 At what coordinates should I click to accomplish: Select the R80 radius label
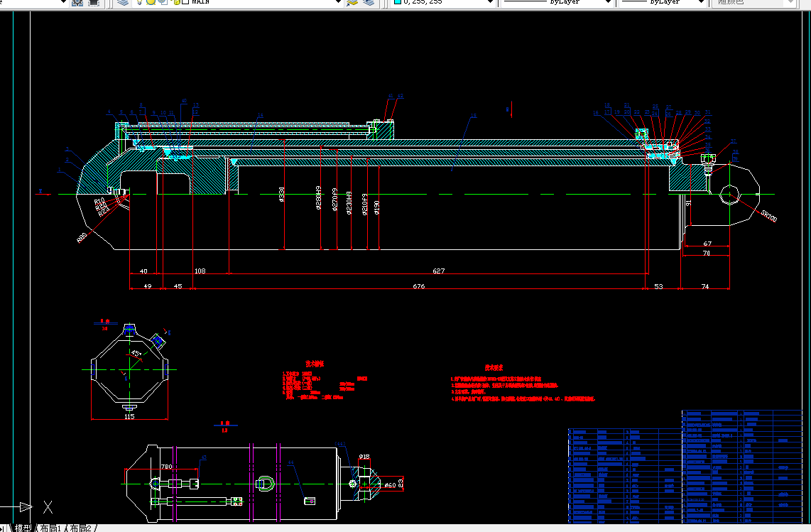82,238
